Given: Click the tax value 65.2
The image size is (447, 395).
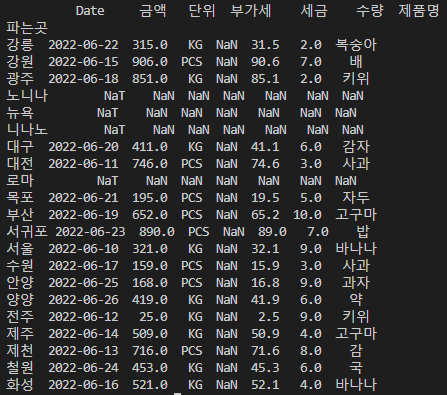Looking at the screenshot, I should 265,215.
